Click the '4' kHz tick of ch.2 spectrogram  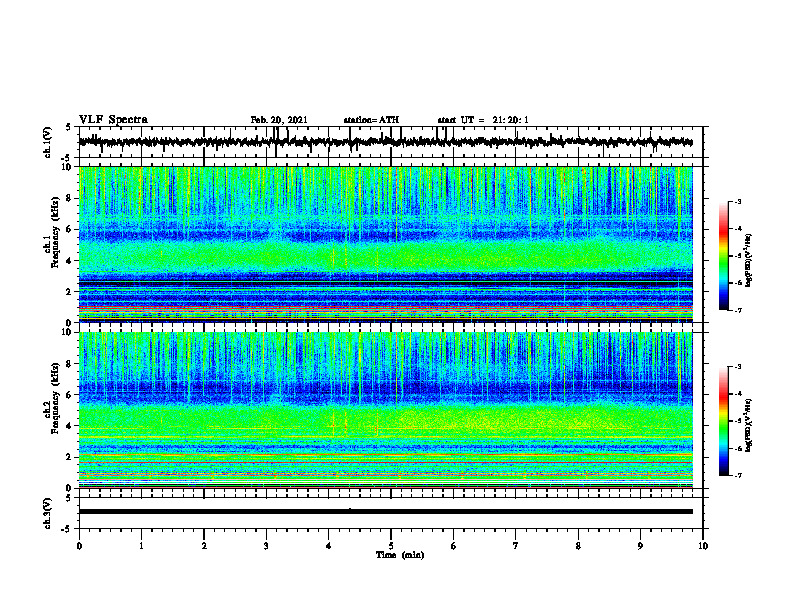click(x=70, y=426)
